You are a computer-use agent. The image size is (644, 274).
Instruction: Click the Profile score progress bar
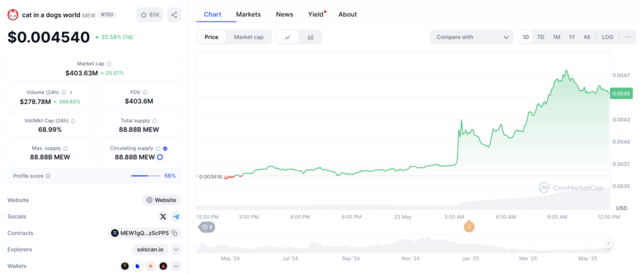click(146, 176)
